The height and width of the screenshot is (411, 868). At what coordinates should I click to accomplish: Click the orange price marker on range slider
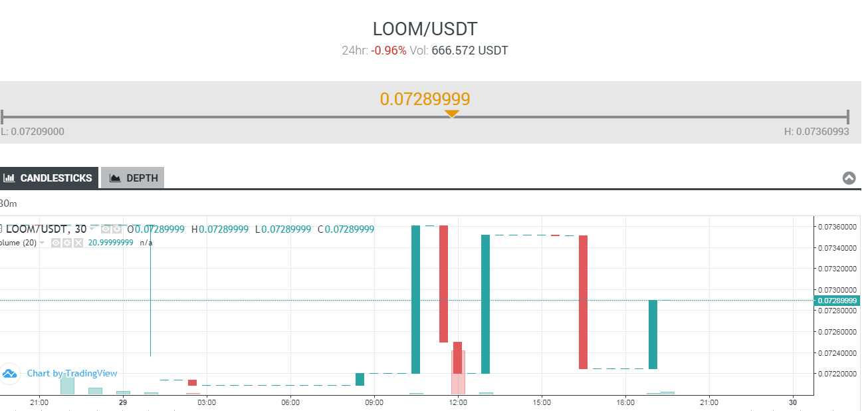click(x=452, y=114)
